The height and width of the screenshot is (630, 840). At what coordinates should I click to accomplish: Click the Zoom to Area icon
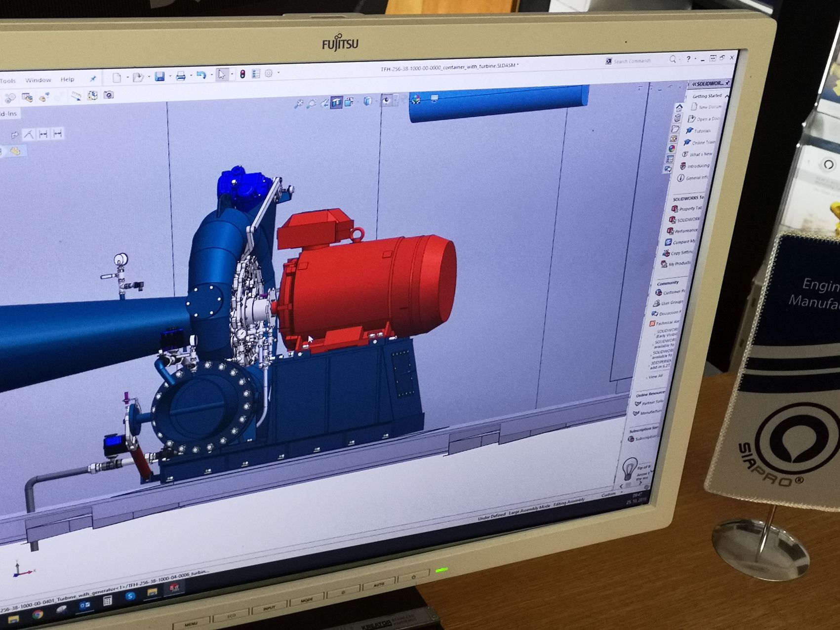311,103
